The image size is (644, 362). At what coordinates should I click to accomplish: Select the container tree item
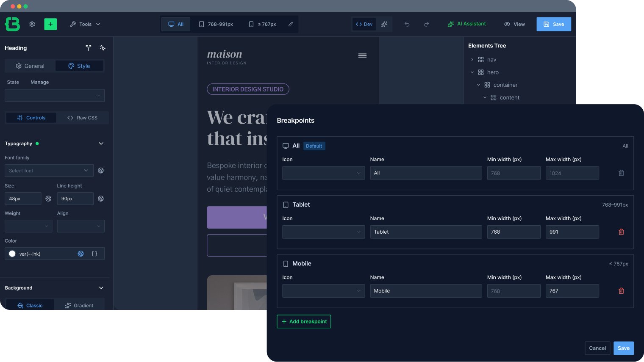click(505, 85)
